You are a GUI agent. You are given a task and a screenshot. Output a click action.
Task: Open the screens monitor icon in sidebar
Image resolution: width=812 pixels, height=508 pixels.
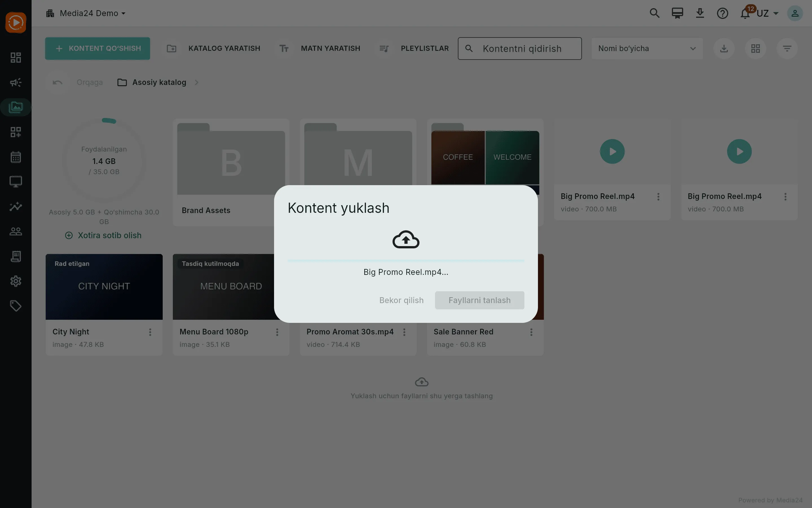click(x=16, y=182)
